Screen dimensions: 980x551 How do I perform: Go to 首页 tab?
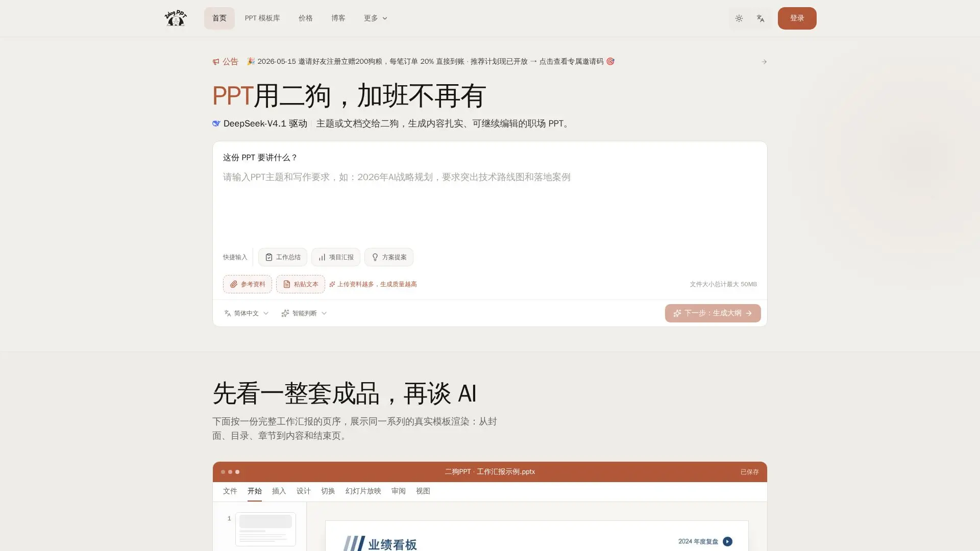(x=219, y=18)
